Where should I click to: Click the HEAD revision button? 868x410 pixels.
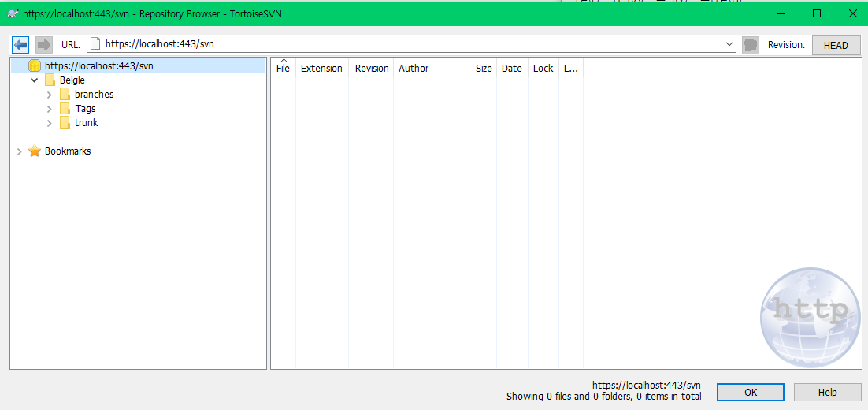tap(836, 46)
